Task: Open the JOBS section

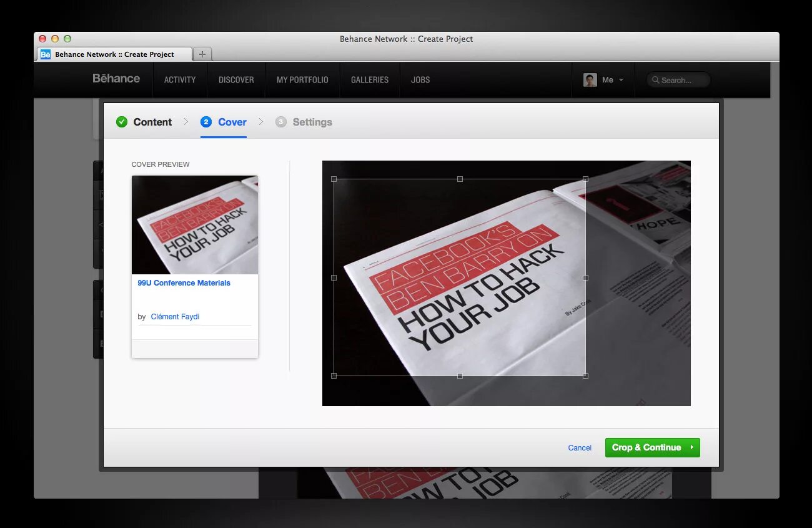Action: 420,80
